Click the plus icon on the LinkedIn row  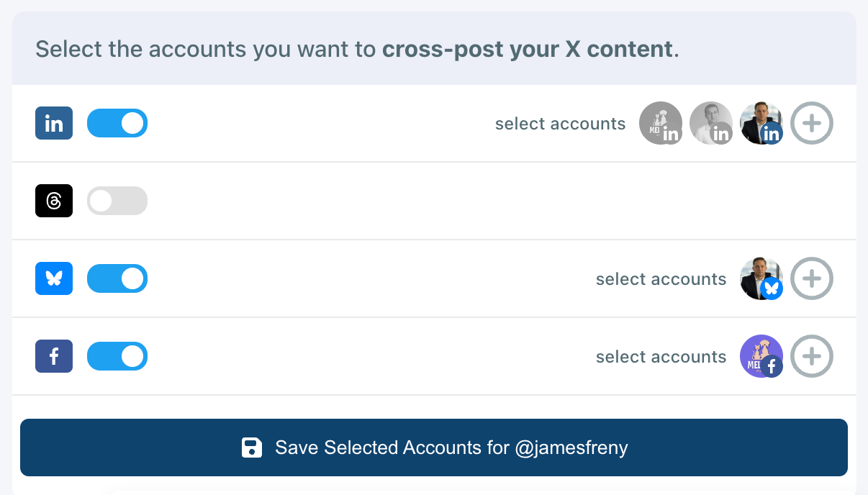click(x=812, y=123)
